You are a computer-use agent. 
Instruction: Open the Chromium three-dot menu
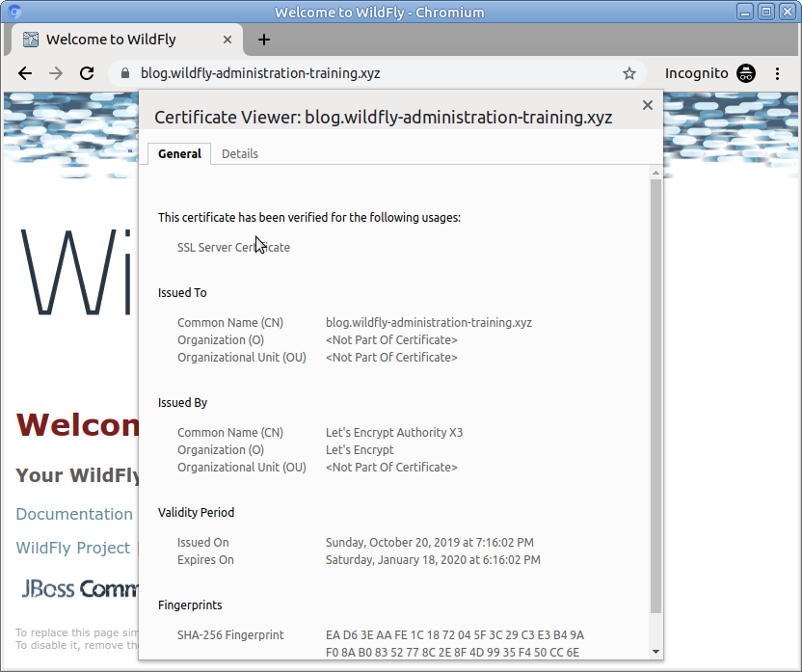click(x=778, y=73)
